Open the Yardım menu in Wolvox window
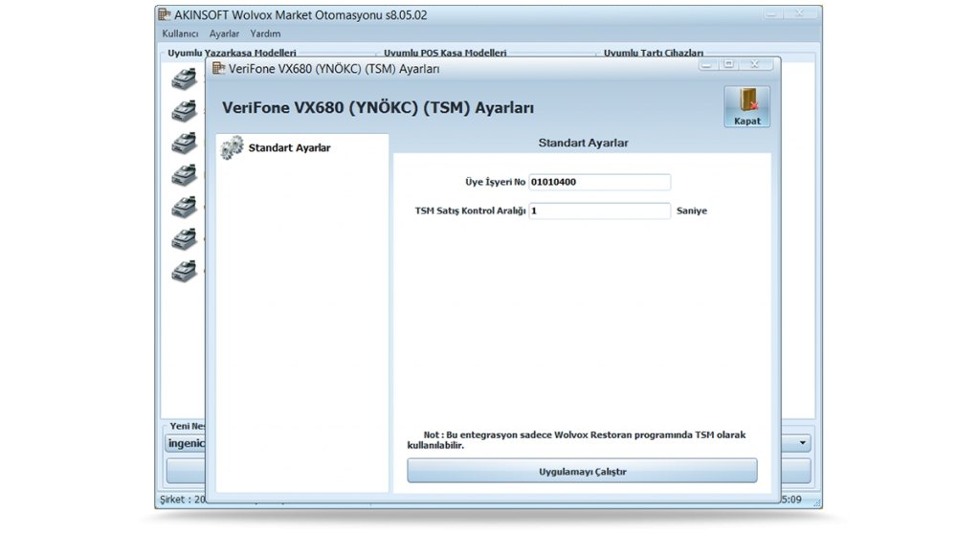 pos(265,33)
